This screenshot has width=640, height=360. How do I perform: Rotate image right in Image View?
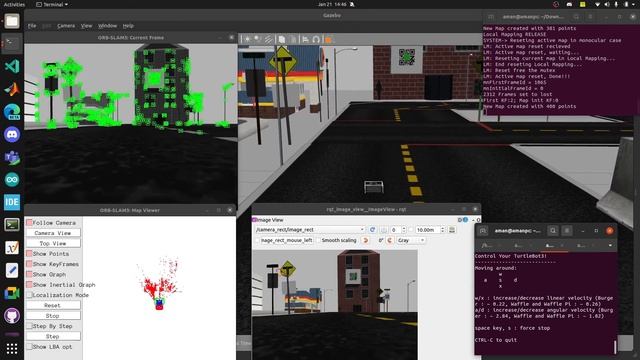(x=389, y=240)
